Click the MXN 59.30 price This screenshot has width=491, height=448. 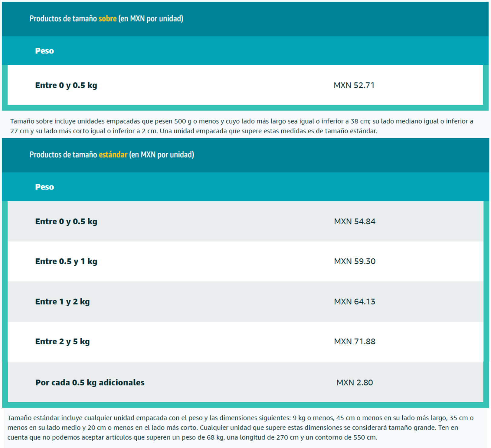[x=354, y=261]
